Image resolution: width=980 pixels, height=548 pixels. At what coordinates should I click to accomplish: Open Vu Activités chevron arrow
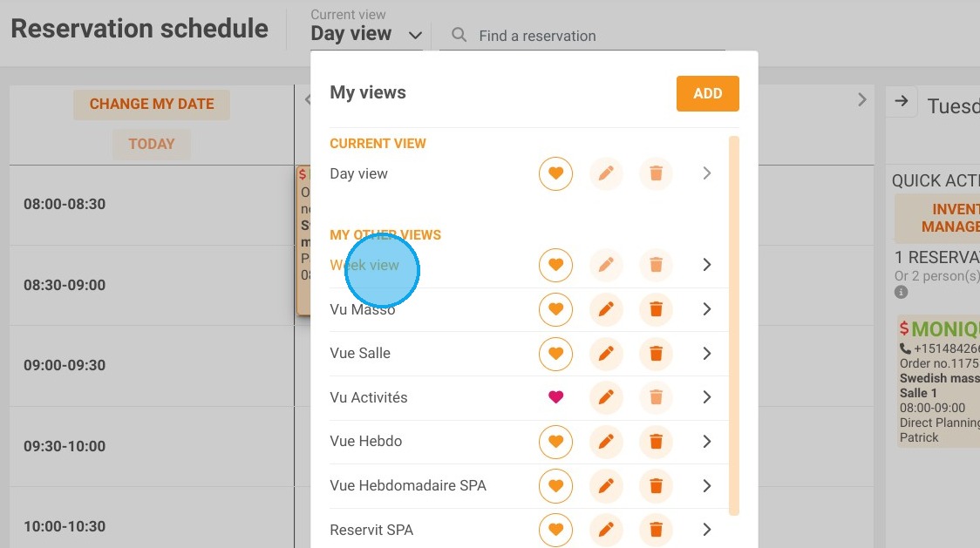707,397
